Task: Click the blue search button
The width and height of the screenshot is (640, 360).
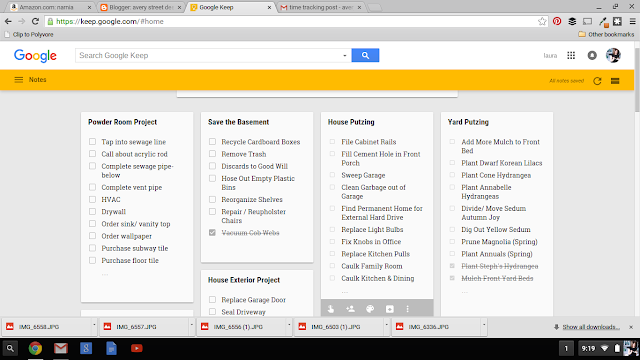Action: pos(365,56)
